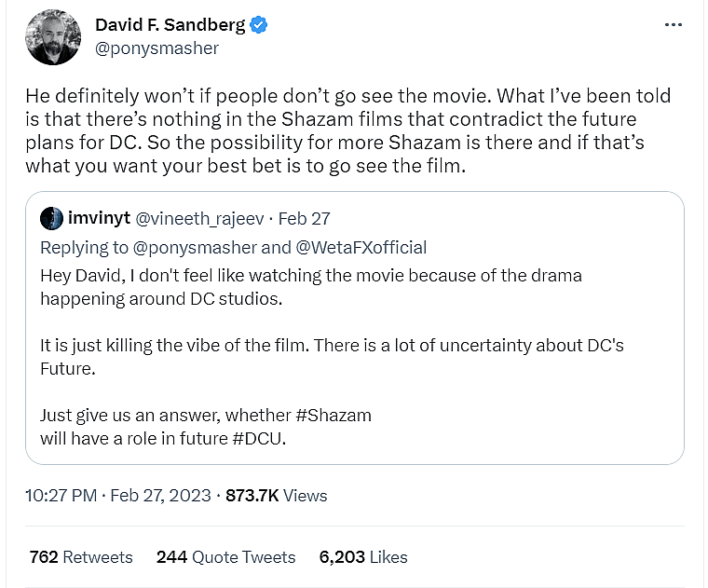Viewport: 708px width, 588px height.
Task: Show the 762 Retweets list
Action: 81,557
